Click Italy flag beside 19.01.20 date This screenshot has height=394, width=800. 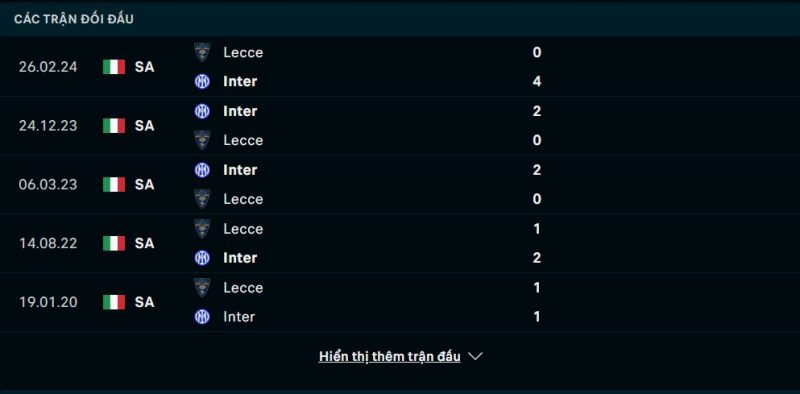click(114, 302)
